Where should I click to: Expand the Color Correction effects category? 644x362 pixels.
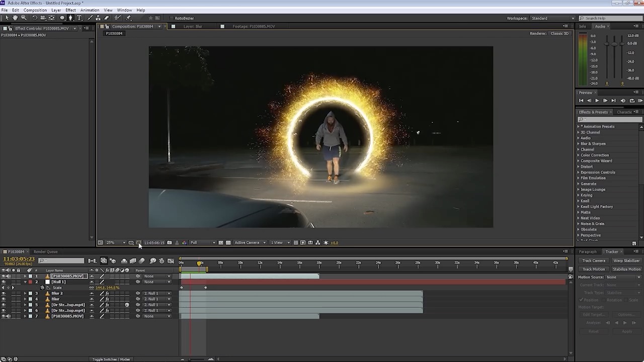[x=595, y=155]
